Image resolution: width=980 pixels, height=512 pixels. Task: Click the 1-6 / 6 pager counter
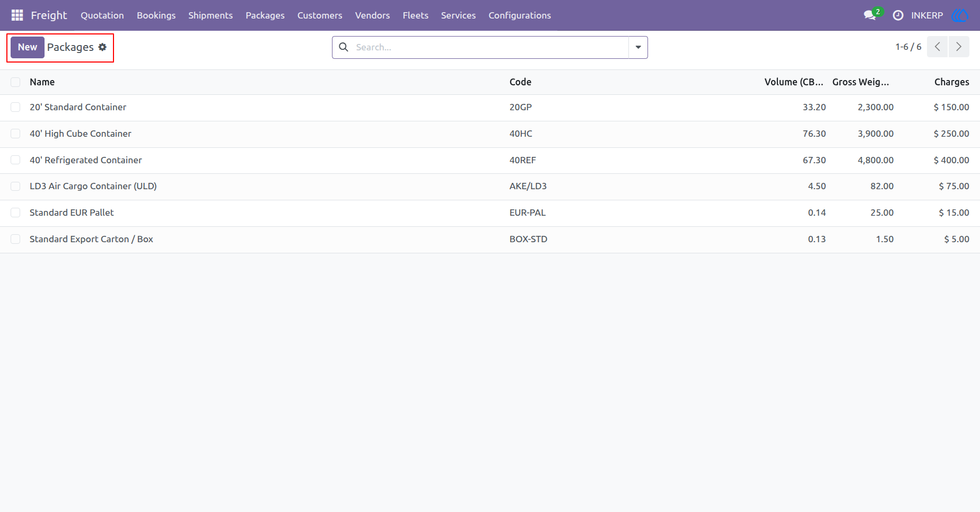[908, 47]
